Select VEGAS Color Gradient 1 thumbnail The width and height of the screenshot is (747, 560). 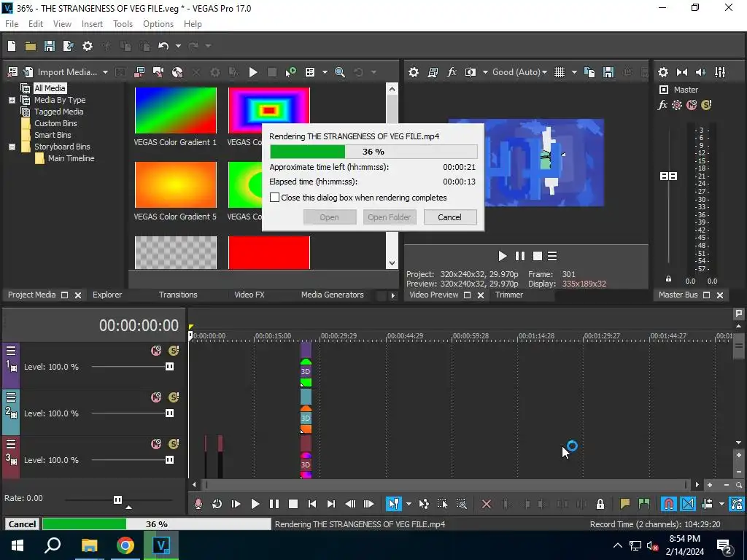pos(175,111)
